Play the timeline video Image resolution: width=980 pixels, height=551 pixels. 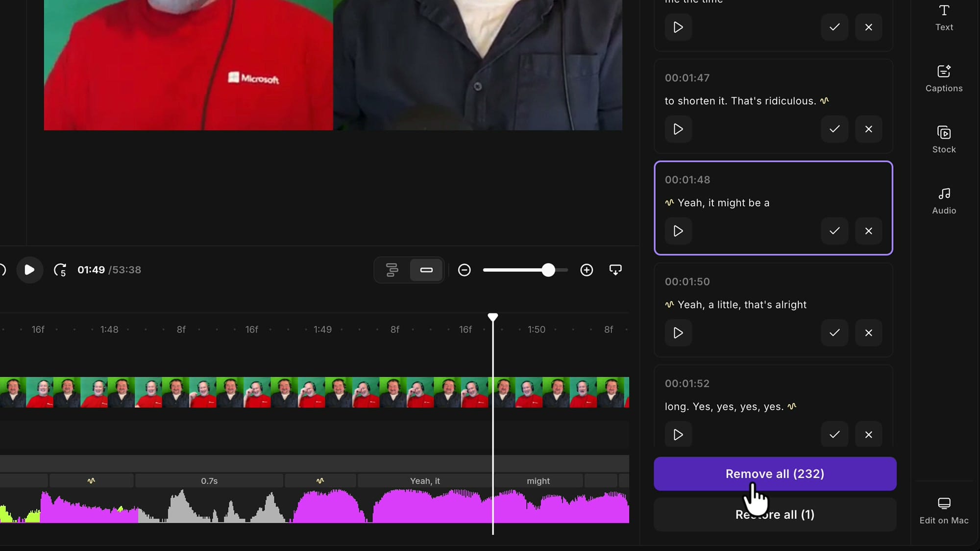pos(29,270)
